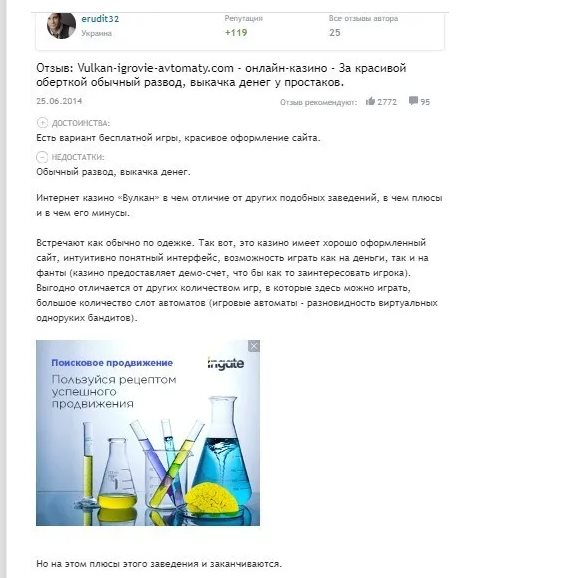Open the Поисковое продвижение ad headline
Screen dimensions: 565x578
click(x=112, y=363)
